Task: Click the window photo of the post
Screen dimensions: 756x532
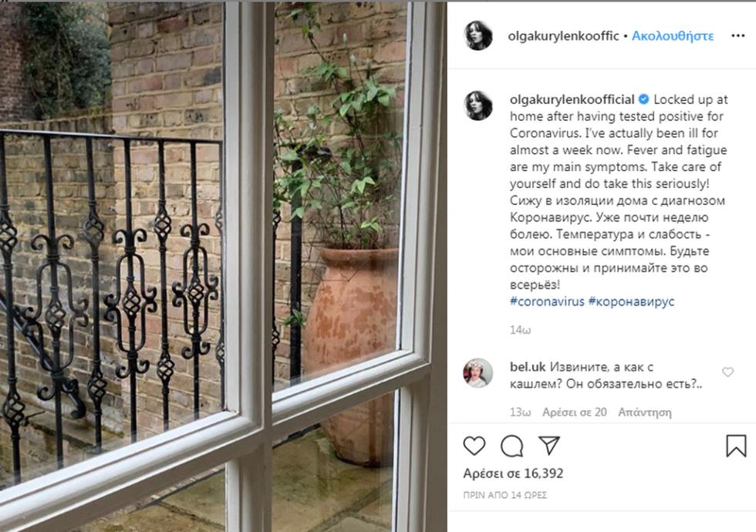Action: [223, 267]
